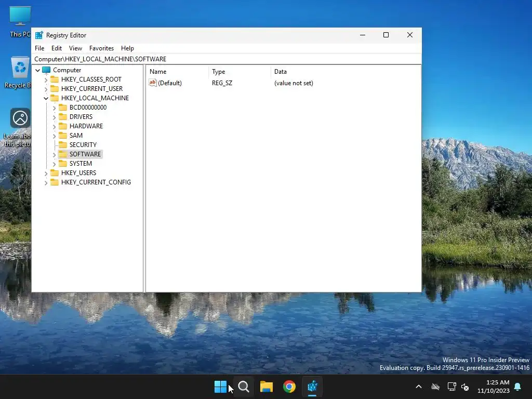Click the Registry Editor taskbar icon
The width and height of the screenshot is (532, 399).
tap(312, 387)
